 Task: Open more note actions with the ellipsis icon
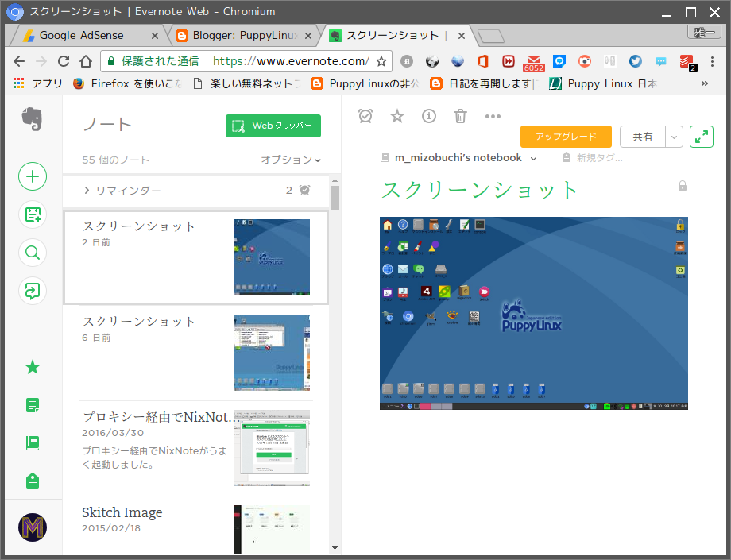(x=493, y=116)
